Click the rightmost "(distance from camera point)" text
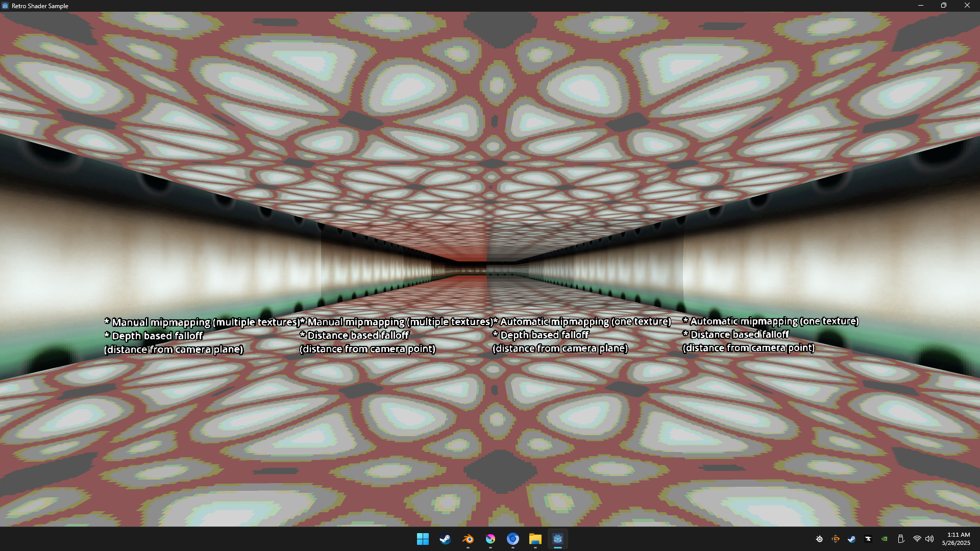980x551 pixels. click(749, 348)
